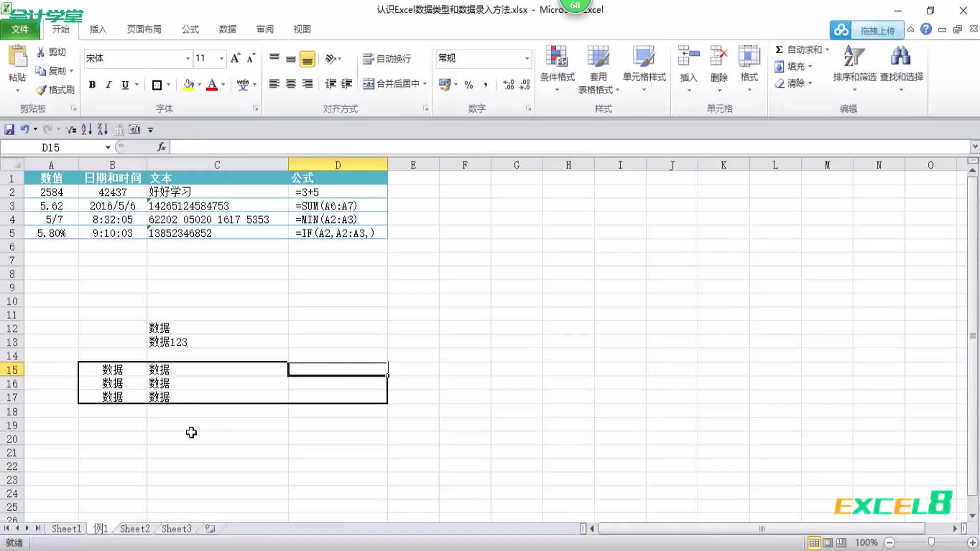The image size is (980, 551).
Task: Click the Conditional Formatting icon
Action: coord(556,57)
